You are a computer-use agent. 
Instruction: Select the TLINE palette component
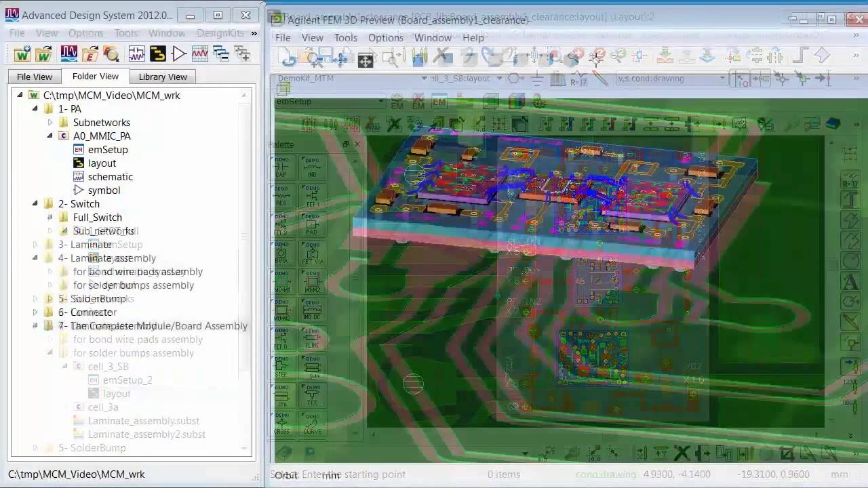click(x=312, y=340)
